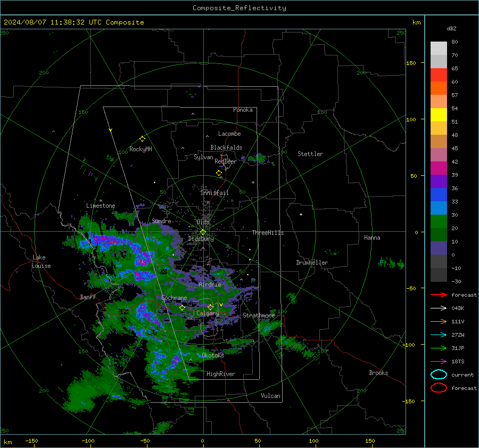Select the 80 dBZ color swatch
This screenshot has width=479, height=448.
coord(439,48)
